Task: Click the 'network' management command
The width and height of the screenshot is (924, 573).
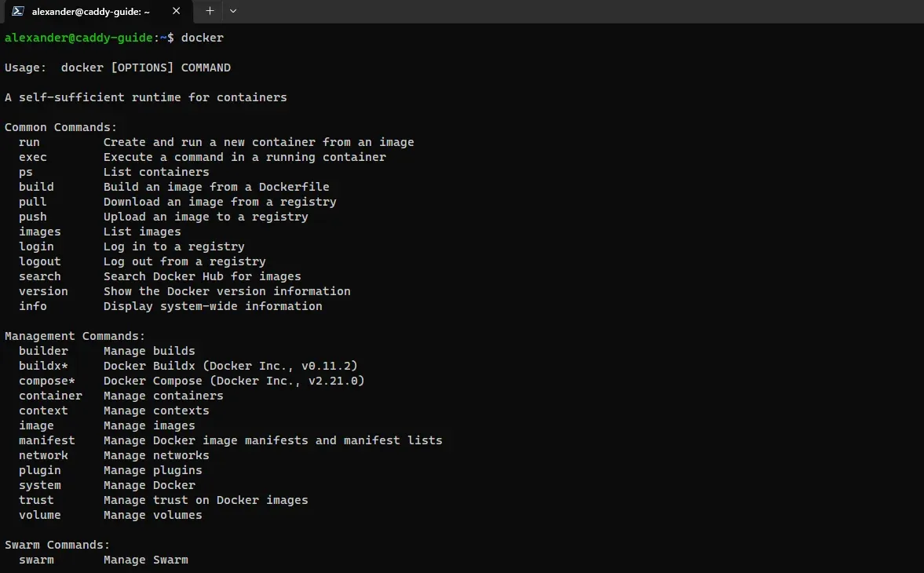Action: point(43,455)
